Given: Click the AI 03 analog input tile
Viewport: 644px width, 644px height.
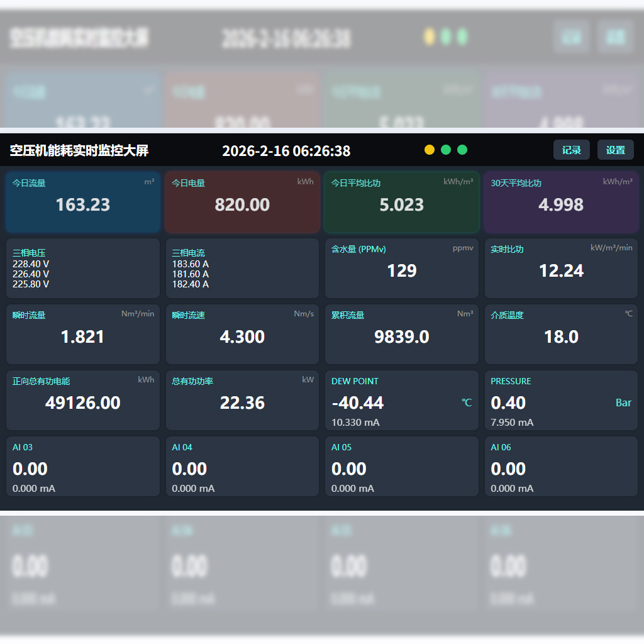Looking at the screenshot, I should (x=83, y=467).
